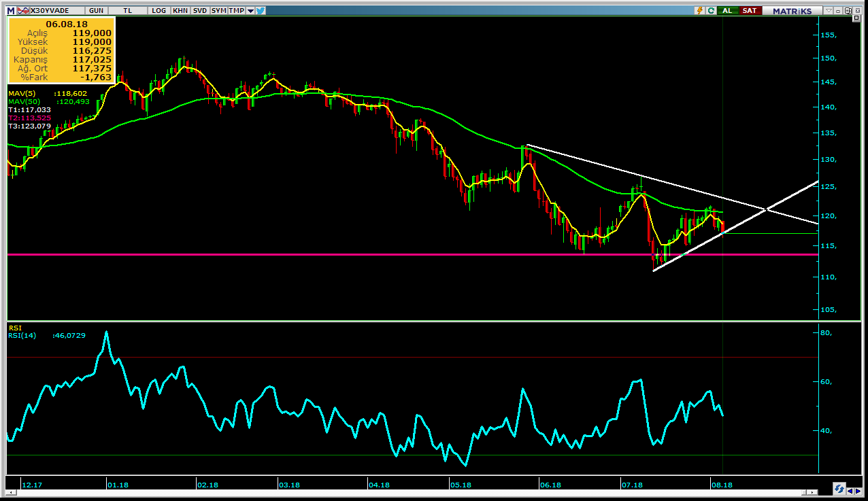868x501 pixels.
Task: Open the triangle dropdown next to MATRIKS logo
Action: tap(828, 10)
